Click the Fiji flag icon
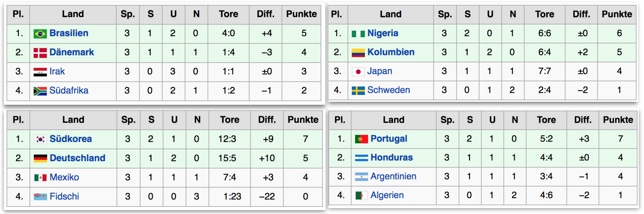This screenshot has width=644, height=214. 40,197
